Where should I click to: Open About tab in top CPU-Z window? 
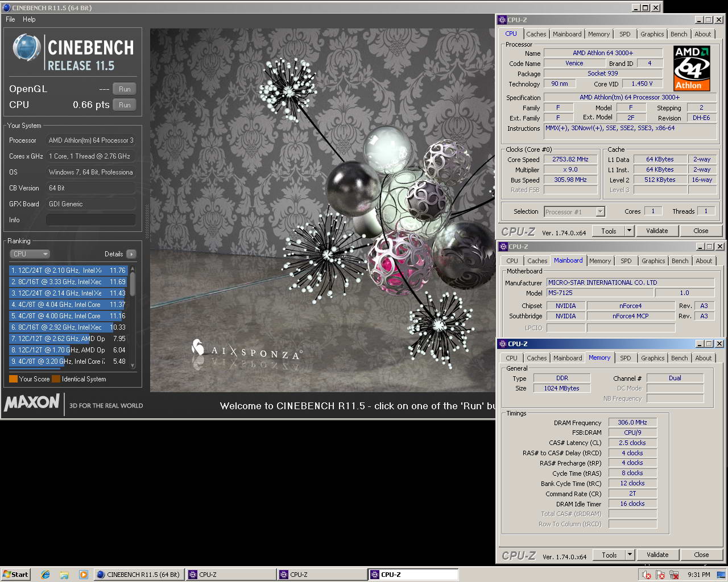(x=703, y=34)
